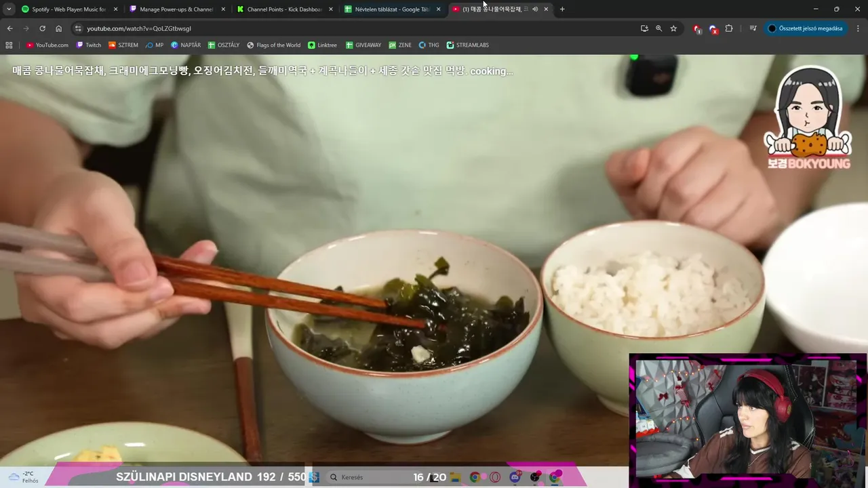Open the SZTREM bookmark folder

pyautogui.click(x=123, y=45)
